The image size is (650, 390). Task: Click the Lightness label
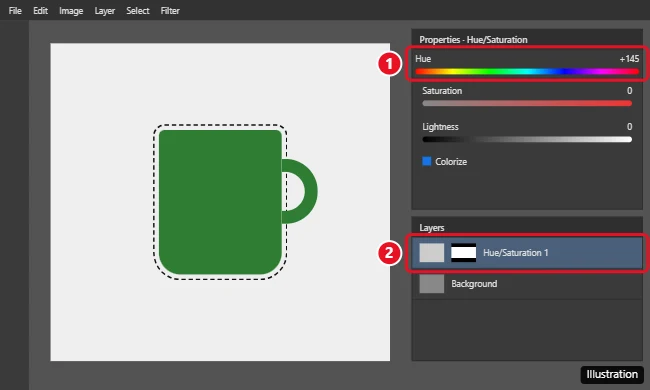(440, 126)
